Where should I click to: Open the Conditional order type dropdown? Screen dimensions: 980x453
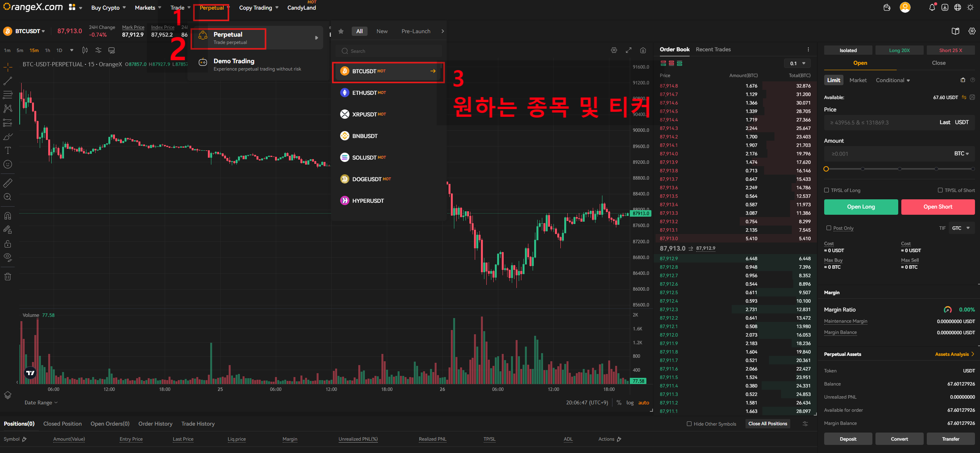click(x=892, y=80)
